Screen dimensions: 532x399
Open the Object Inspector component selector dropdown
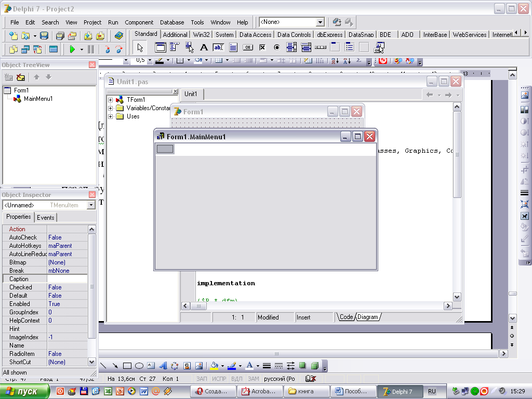coord(91,205)
